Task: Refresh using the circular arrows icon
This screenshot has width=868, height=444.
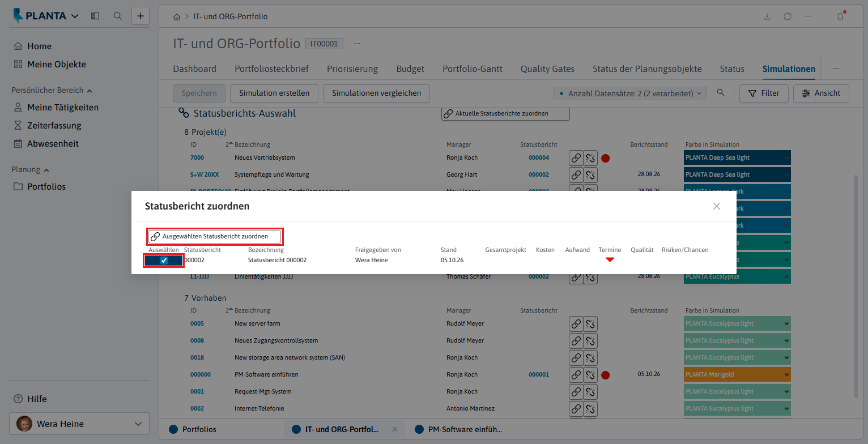Action: [x=788, y=16]
